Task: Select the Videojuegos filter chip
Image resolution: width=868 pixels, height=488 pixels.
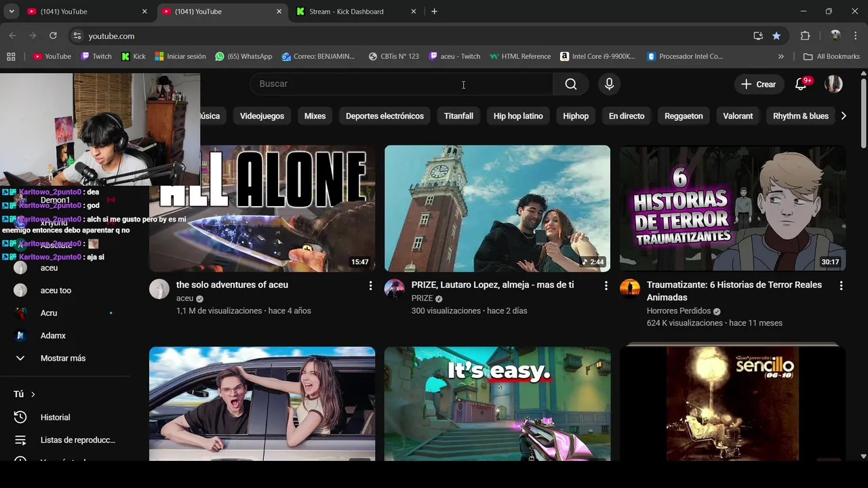Action: tap(262, 116)
